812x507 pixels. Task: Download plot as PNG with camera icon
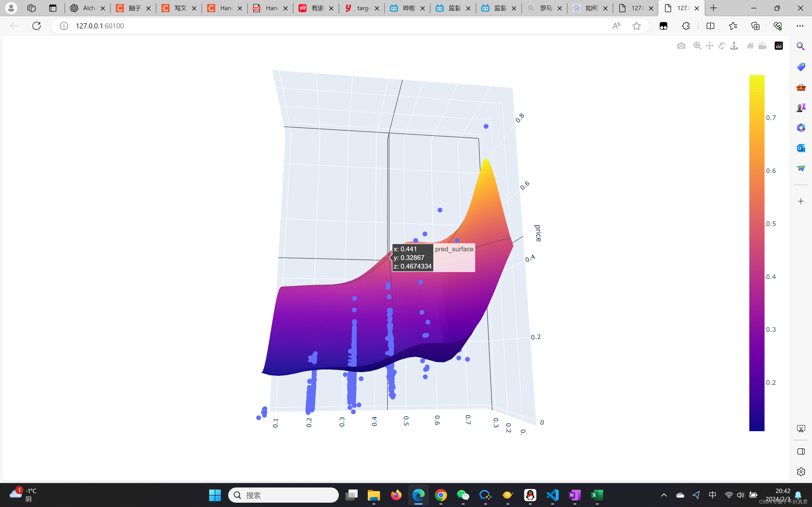click(x=681, y=46)
